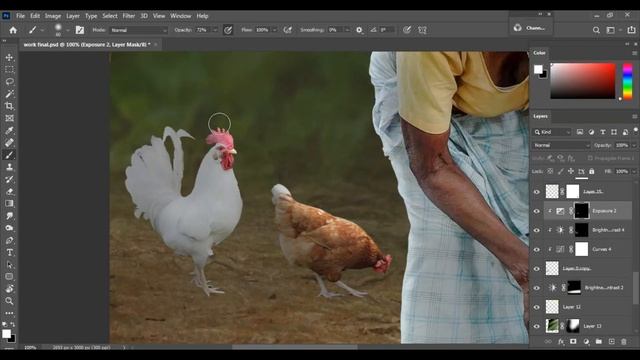This screenshot has height=360, width=640.
Task: Open the Flow dropdown arrow
Action: (x=274, y=30)
